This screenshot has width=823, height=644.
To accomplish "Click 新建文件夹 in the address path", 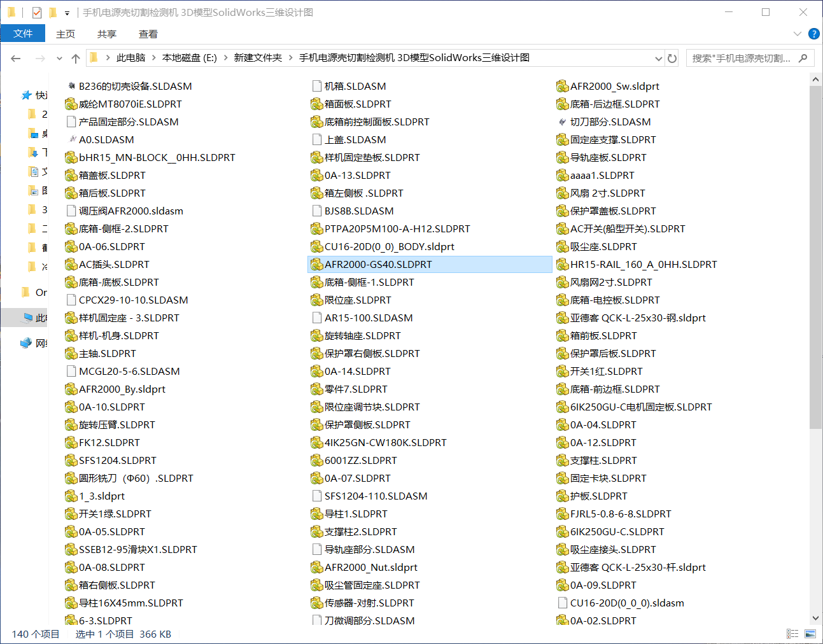I will click(x=258, y=58).
